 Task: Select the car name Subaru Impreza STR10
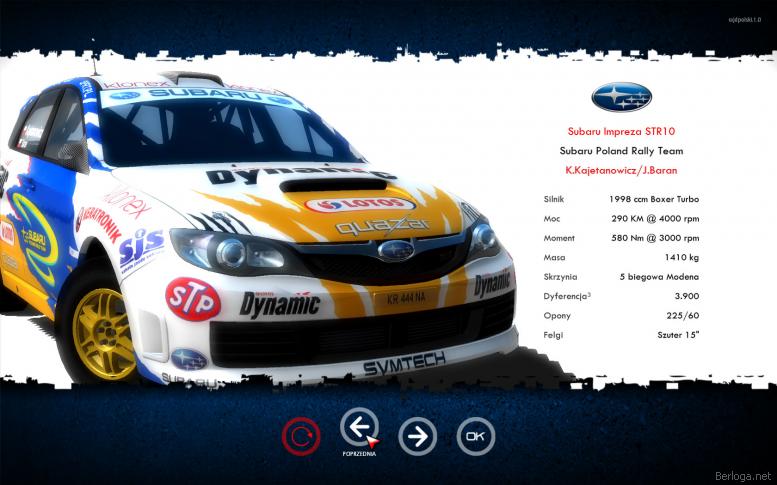(x=621, y=131)
